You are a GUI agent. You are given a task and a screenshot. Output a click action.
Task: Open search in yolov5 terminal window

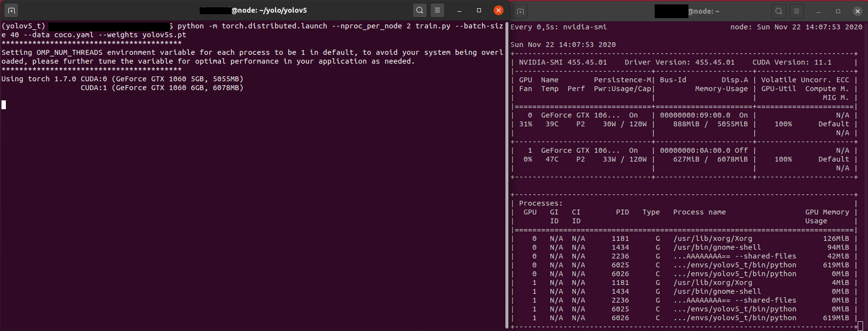[420, 10]
